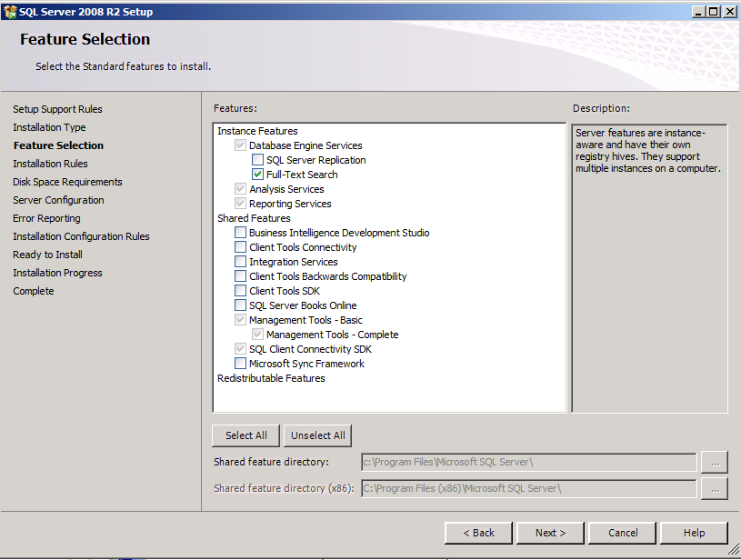Toggle the Management Tools - Complete checkbox

257,335
